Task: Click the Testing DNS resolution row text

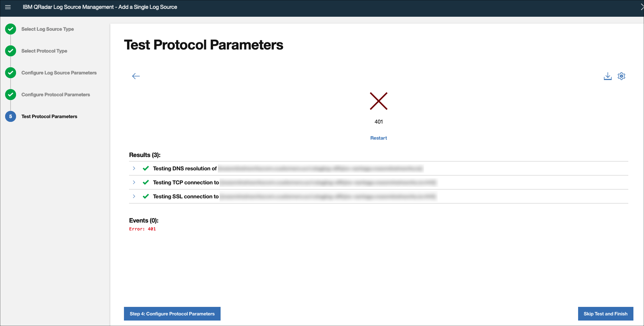Action: 185,168
